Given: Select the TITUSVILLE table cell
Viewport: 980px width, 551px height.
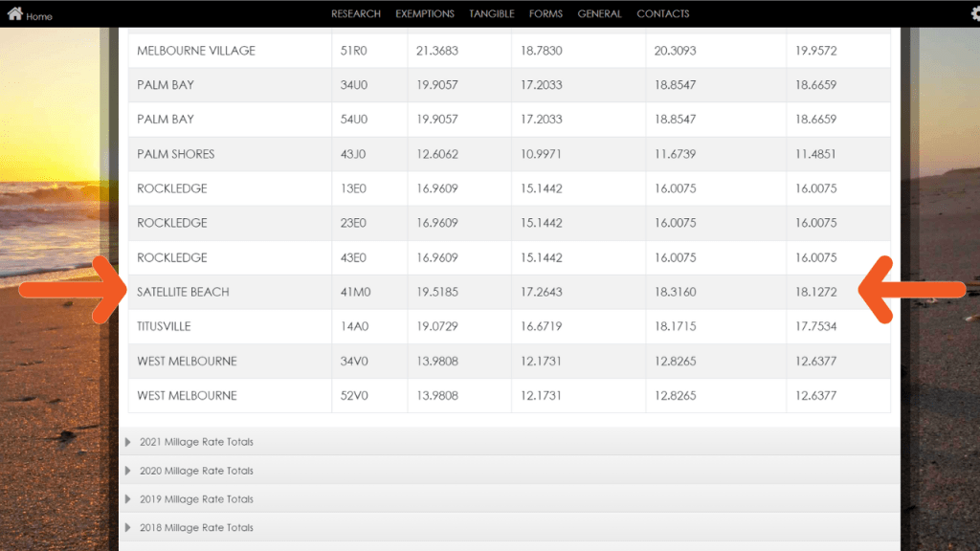Looking at the screenshot, I should pyautogui.click(x=165, y=326).
